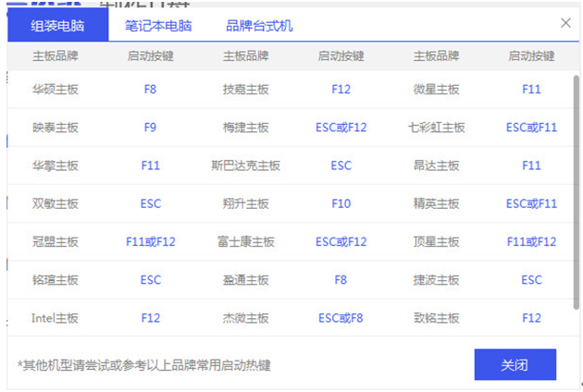Click the ESC key next to 捷波主板
The image size is (583, 392).
531,279
